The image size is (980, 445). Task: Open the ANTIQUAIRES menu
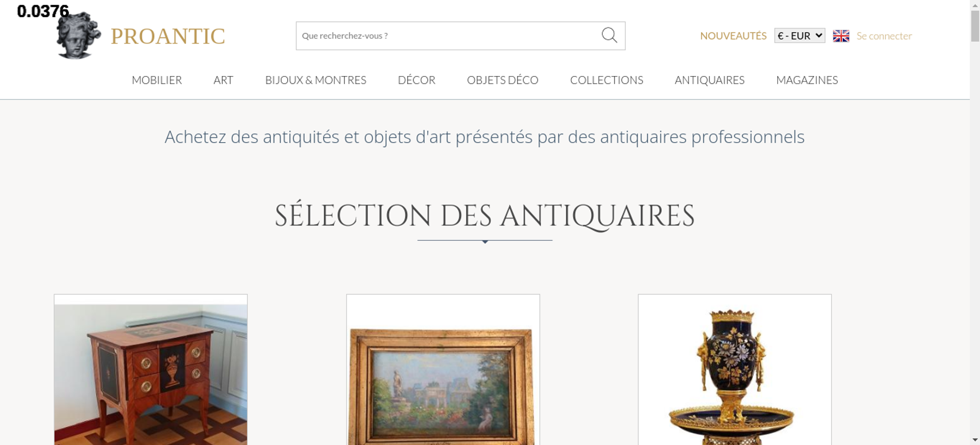[710, 80]
